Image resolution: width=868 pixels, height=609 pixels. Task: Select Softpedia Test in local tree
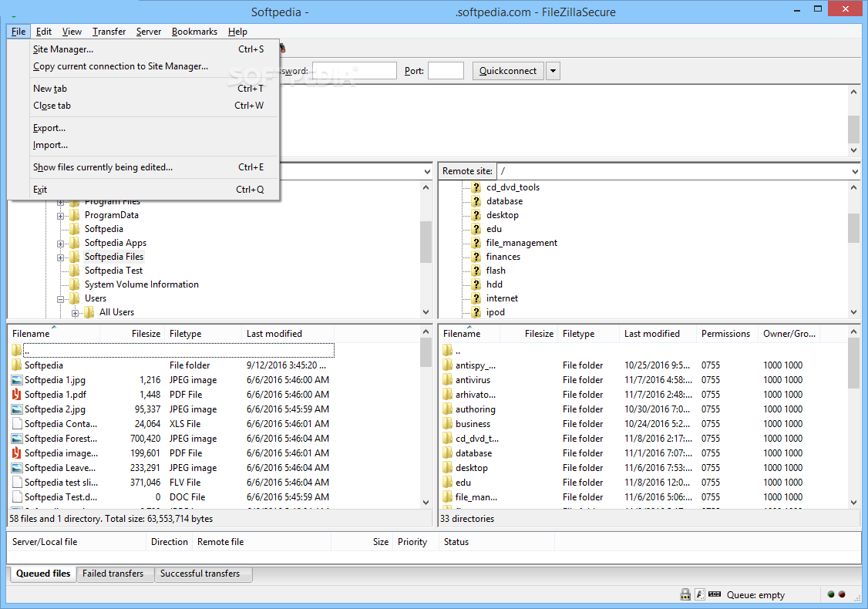click(x=113, y=270)
